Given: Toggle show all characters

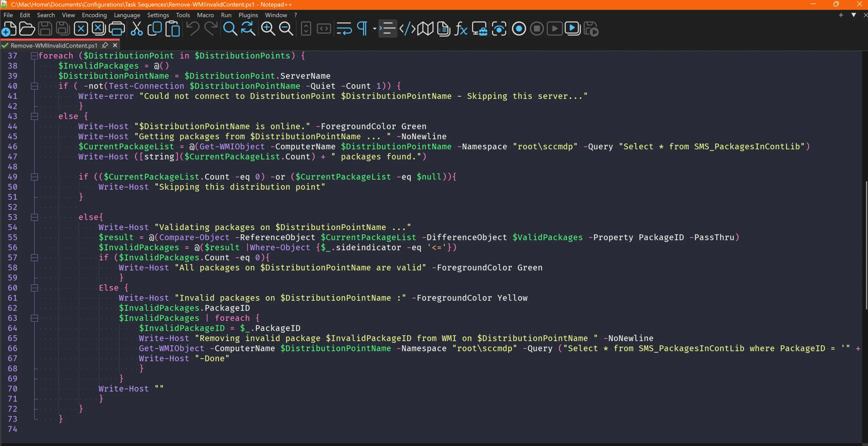Looking at the screenshot, I should coord(362,29).
